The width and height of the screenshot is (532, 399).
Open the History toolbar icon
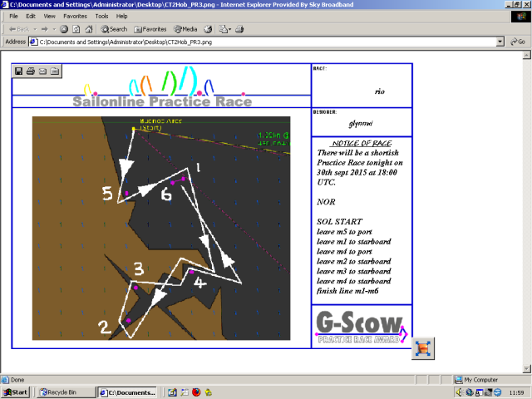(208, 29)
